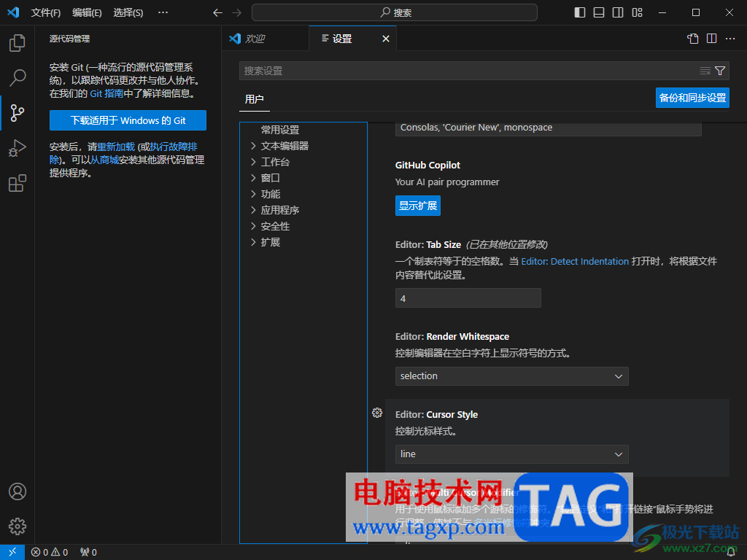This screenshot has width=747, height=560.
Task: Open 文件(F) menu
Action: pyautogui.click(x=46, y=13)
